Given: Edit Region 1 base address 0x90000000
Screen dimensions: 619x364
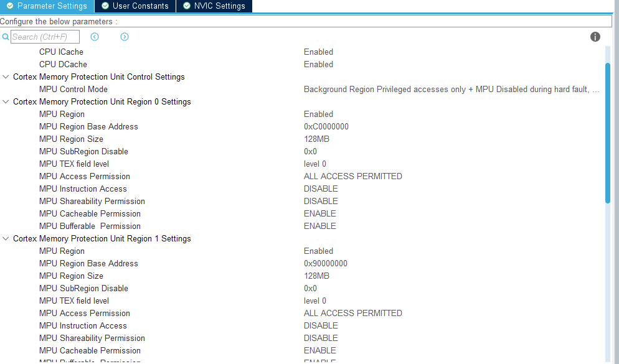Looking at the screenshot, I should pyautogui.click(x=325, y=264).
